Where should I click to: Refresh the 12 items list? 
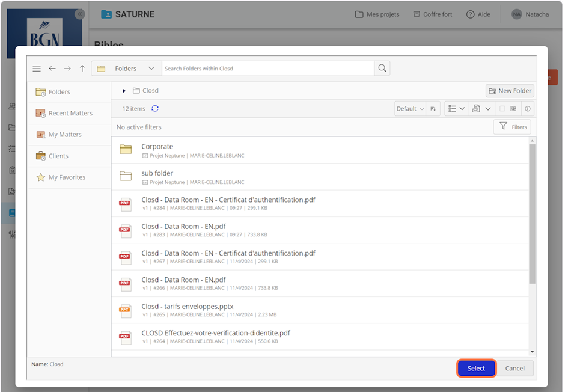click(x=155, y=109)
